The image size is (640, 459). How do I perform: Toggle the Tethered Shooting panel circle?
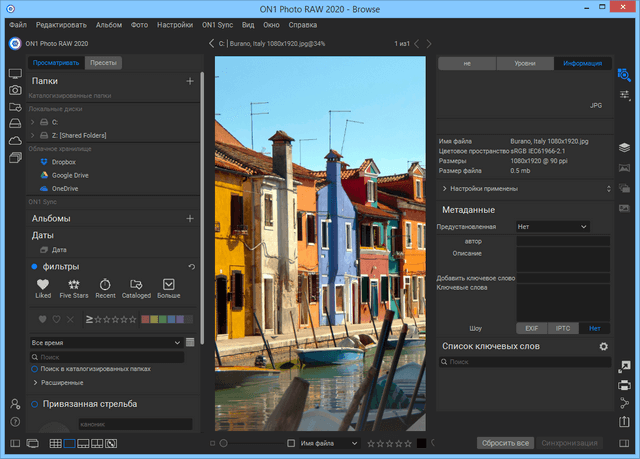coord(34,404)
